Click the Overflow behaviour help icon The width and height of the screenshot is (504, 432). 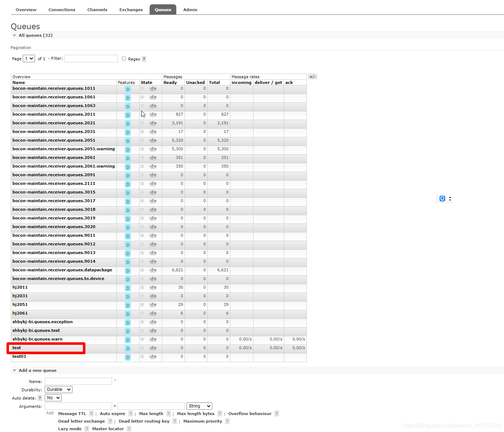[277, 414]
